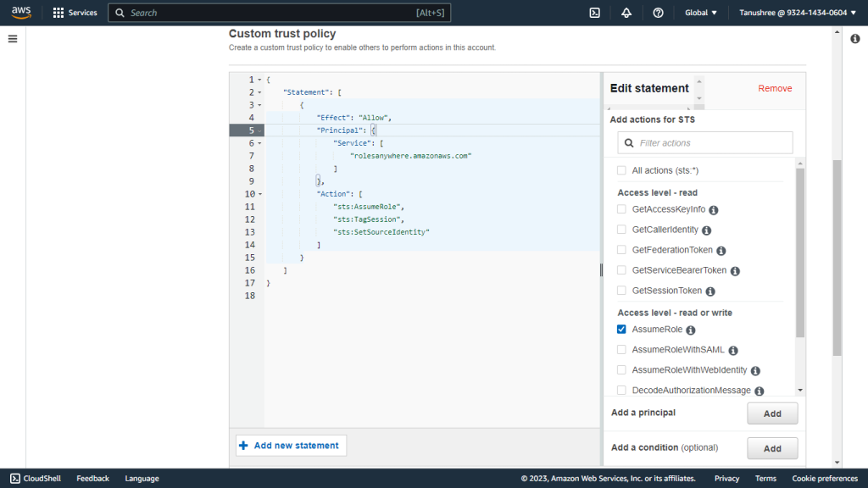This screenshot has height=488, width=868.
Task: Toggle the left hamburger navigation menu
Action: [x=13, y=39]
